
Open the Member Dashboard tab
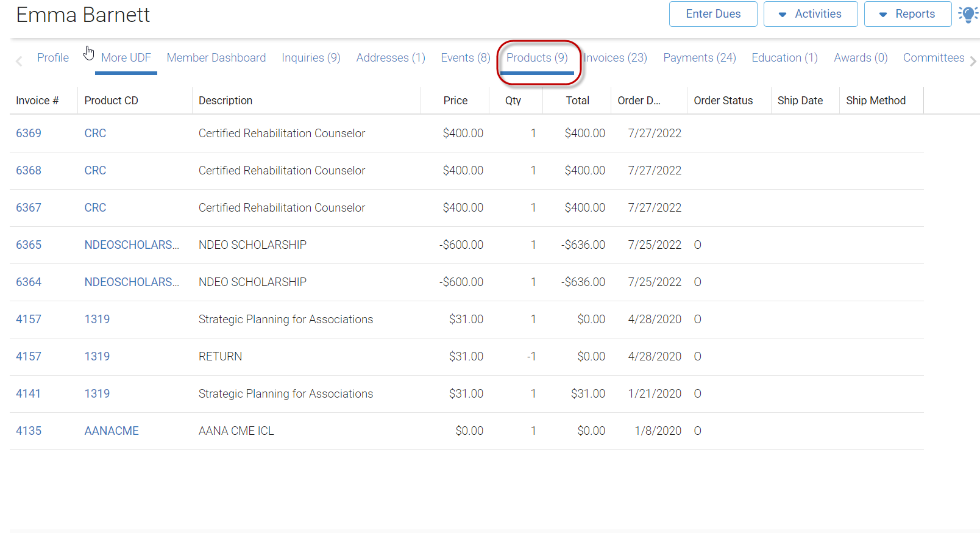coord(216,58)
